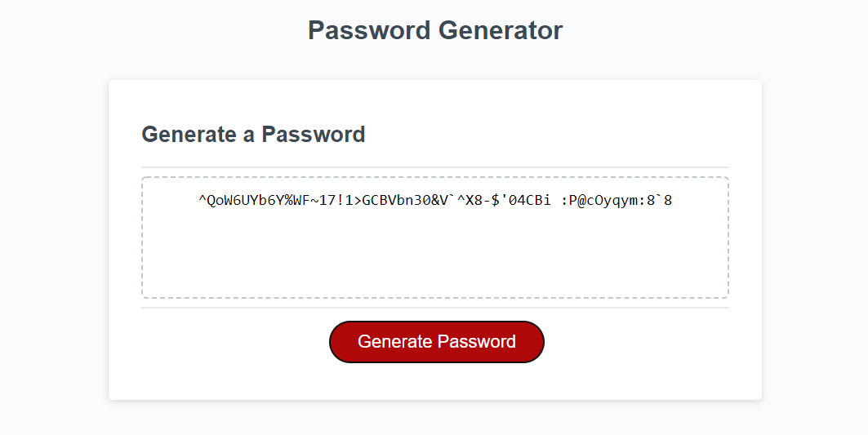868x435 pixels.
Task: Click the GCBVbn30 portion of the password
Action: pyautogui.click(x=396, y=200)
